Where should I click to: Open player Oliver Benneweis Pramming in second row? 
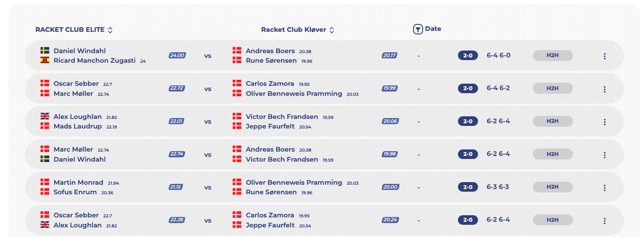294,93
